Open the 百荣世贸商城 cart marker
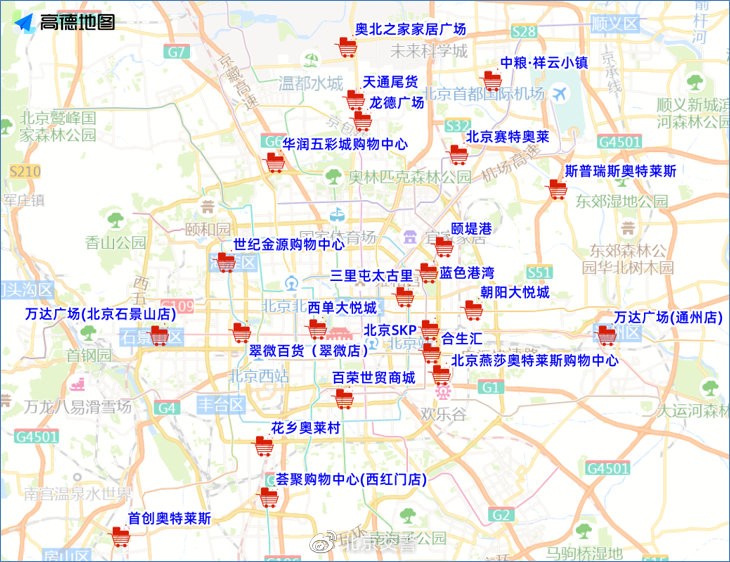The height and width of the screenshot is (562, 730). pos(344,399)
